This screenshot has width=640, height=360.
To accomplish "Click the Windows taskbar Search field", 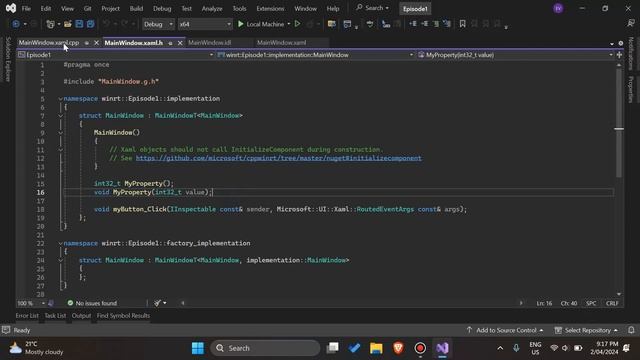I will (265, 348).
